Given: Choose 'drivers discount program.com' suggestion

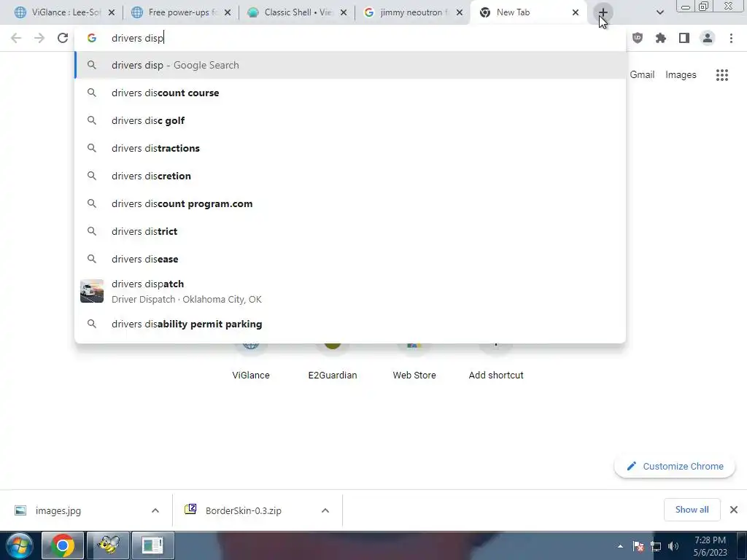Looking at the screenshot, I should [x=350, y=203].
